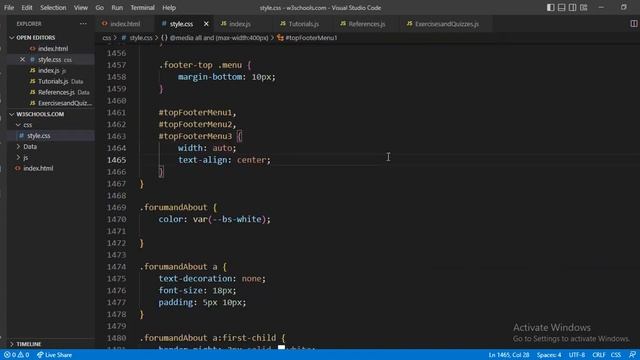Open the Terminal menu

click(x=142, y=7)
